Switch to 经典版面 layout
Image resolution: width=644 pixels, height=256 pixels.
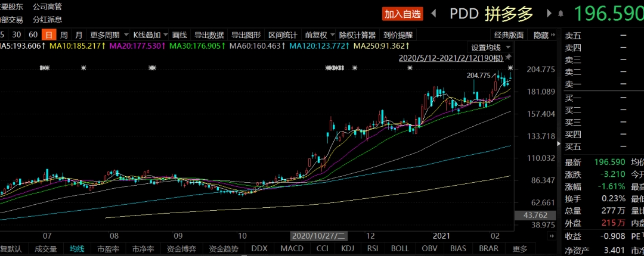pos(509,35)
